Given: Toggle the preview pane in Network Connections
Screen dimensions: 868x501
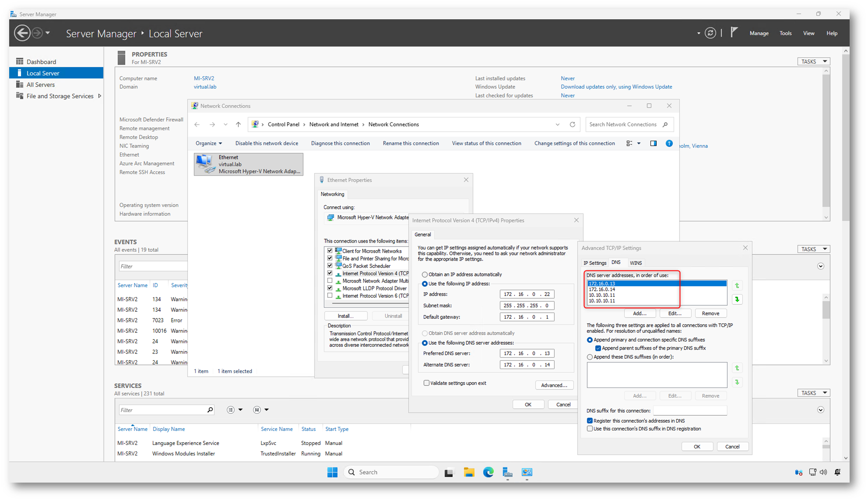Looking at the screenshot, I should coord(653,143).
